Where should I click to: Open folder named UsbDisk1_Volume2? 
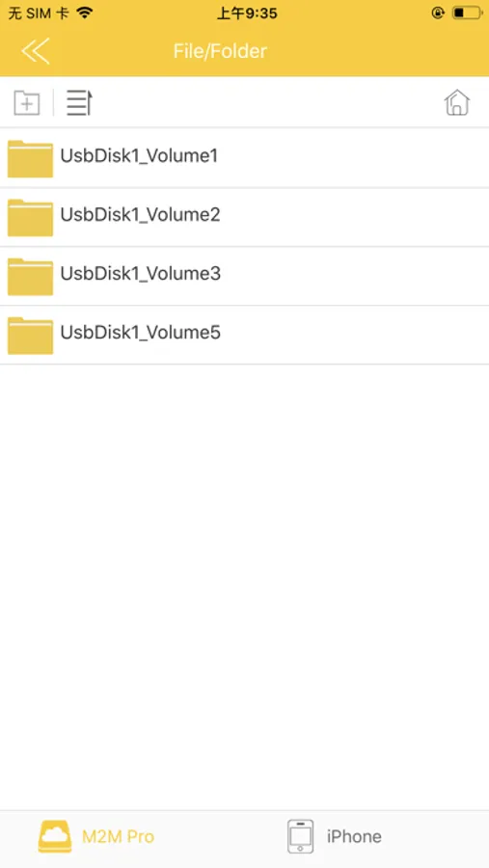244,217
